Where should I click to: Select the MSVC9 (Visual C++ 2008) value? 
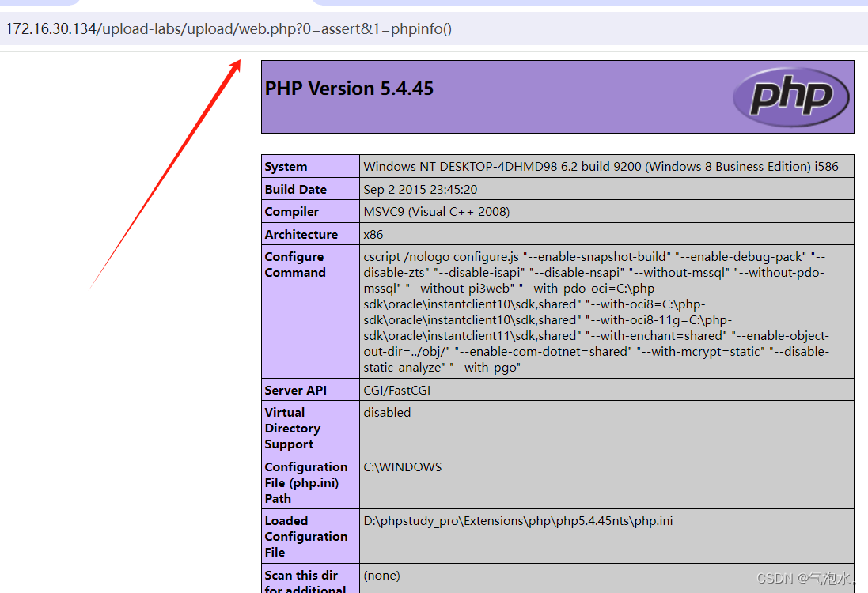click(x=436, y=211)
